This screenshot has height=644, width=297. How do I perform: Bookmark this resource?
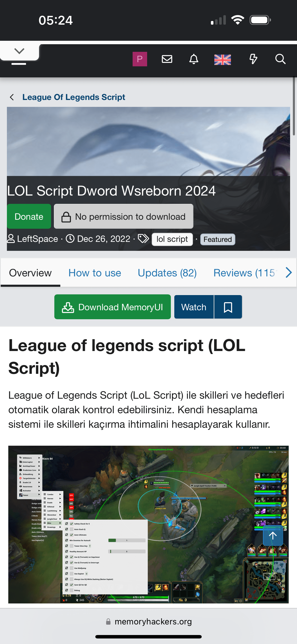click(x=228, y=307)
